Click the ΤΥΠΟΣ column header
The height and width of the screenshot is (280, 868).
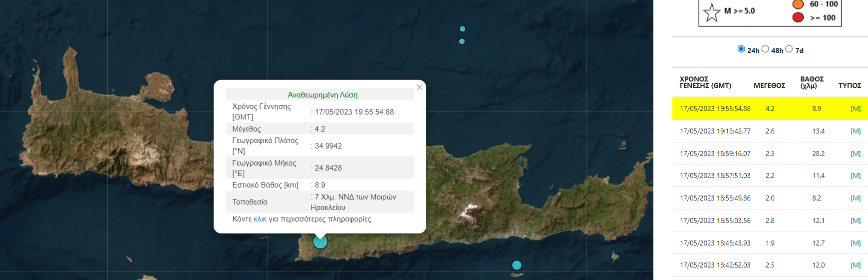click(850, 85)
